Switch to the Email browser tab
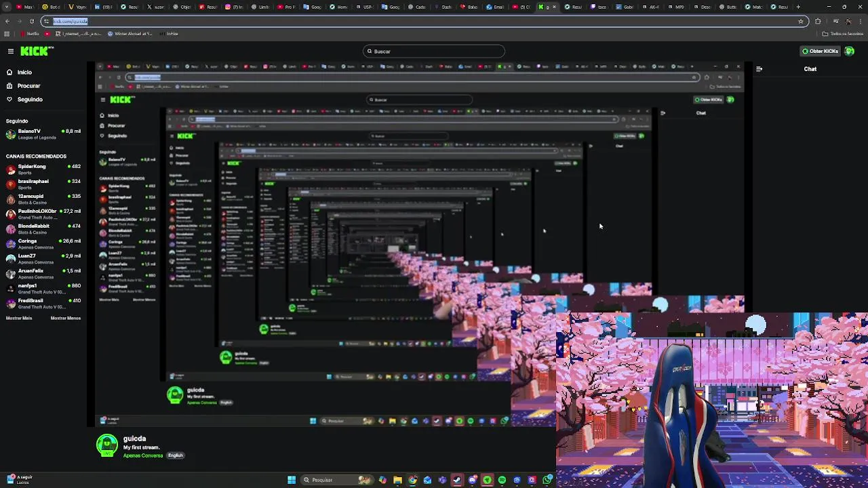 [496, 7]
